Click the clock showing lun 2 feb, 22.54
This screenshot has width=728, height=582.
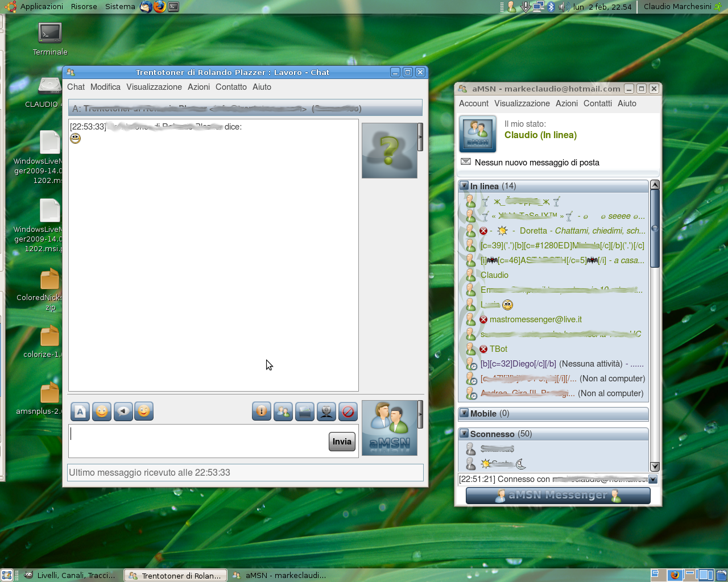pos(602,7)
